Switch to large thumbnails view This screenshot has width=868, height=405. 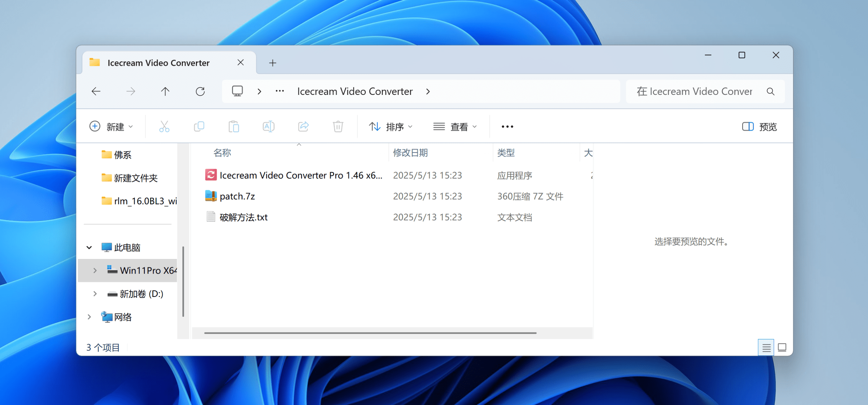pos(782,347)
